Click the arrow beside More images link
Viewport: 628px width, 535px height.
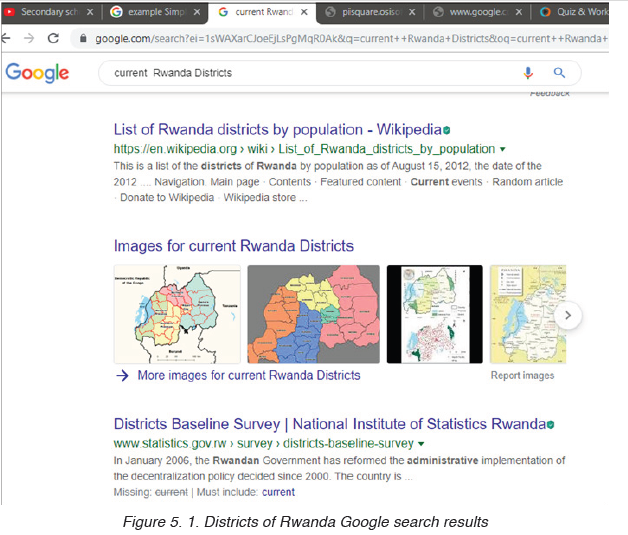(122, 376)
